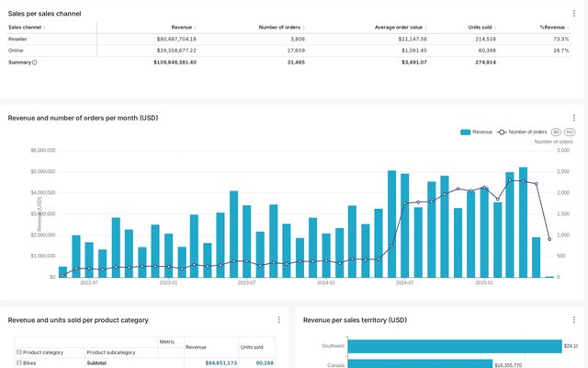The height and width of the screenshot is (368, 588).
Task: Select all series with the All button
Action: (x=556, y=132)
